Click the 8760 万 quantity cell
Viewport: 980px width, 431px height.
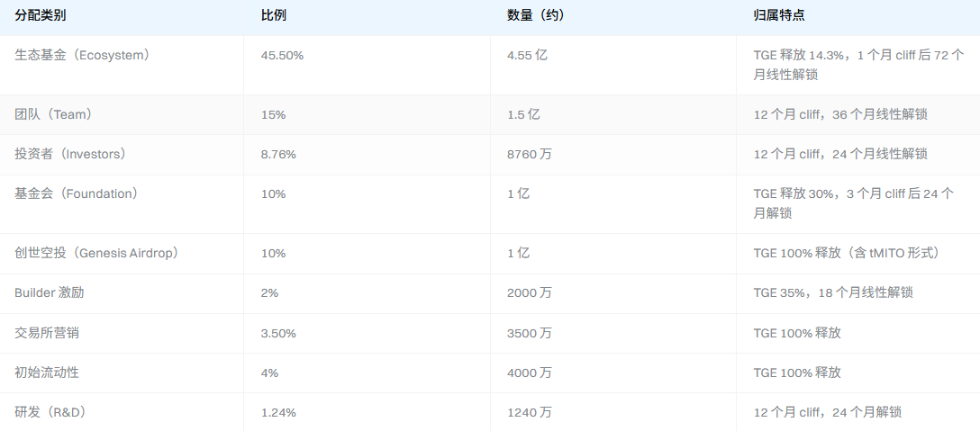[x=530, y=154]
